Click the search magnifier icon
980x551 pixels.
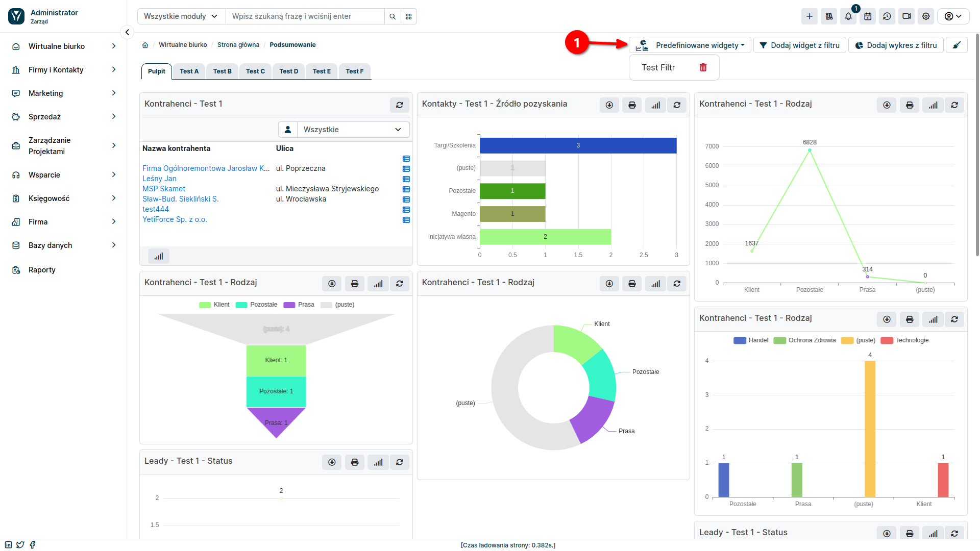click(x=393, y=16)
